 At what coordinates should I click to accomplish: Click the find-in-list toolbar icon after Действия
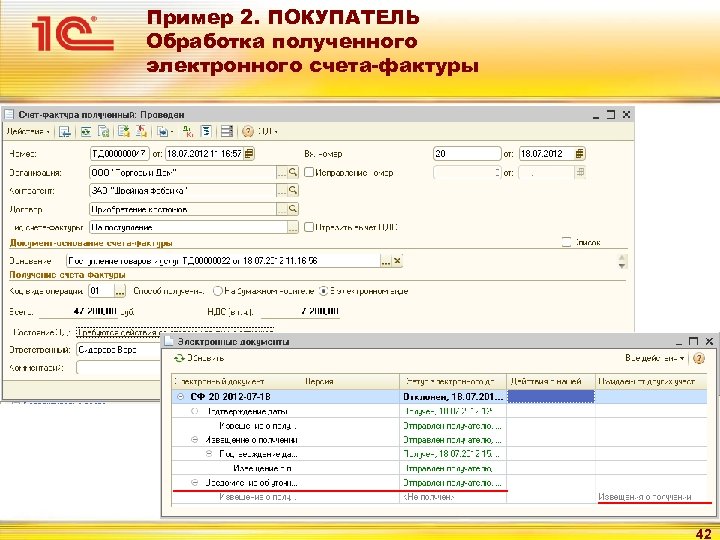click(65, 132)
